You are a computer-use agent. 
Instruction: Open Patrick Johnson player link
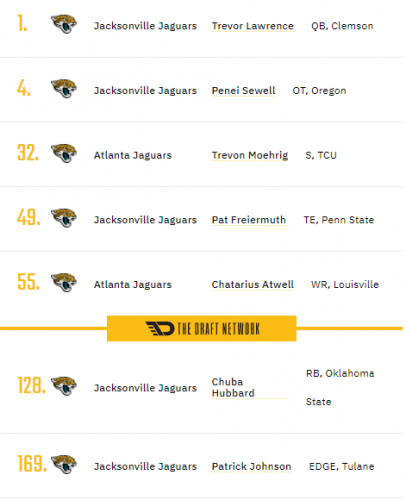pyautogui.click(x=251, y=466)
